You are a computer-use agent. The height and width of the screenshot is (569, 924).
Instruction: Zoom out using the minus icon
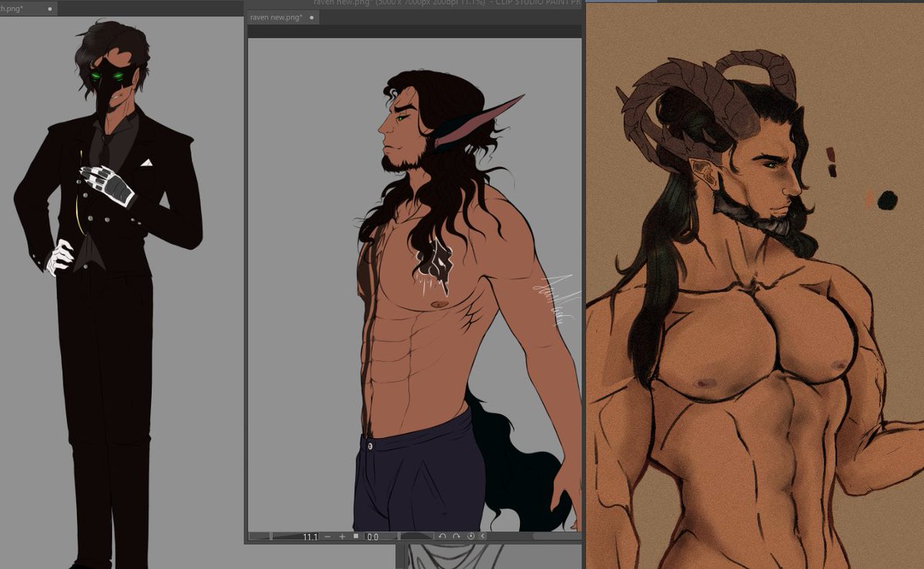[x=327, y=536]
